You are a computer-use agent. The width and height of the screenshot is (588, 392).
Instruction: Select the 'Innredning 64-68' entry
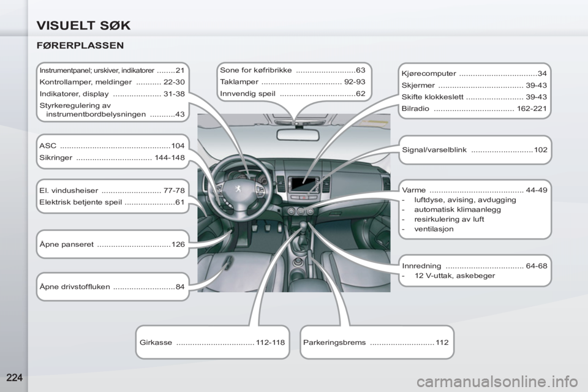(x=475, y=266)
